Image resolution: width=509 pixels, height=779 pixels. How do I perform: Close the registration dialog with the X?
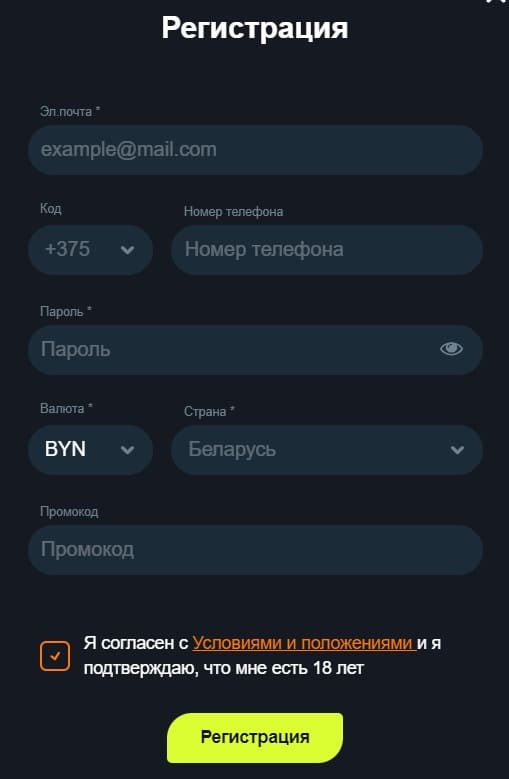(x=497, y=1)
